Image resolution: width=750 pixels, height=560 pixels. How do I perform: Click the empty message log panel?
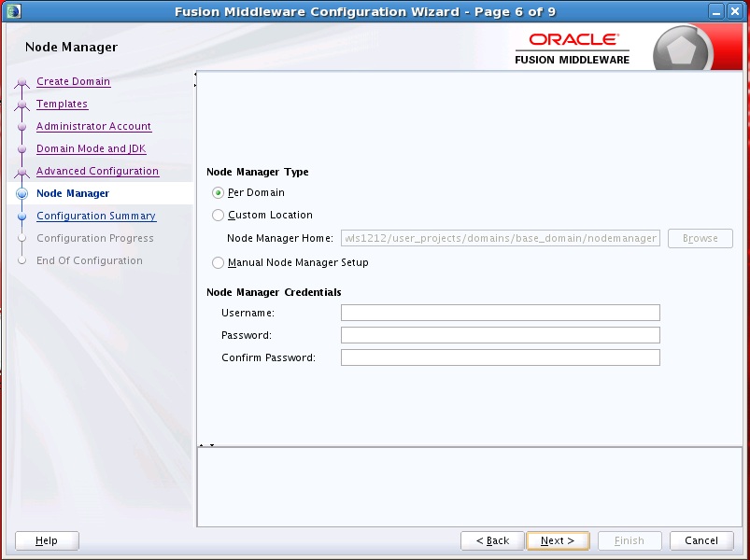click(469, 487)
